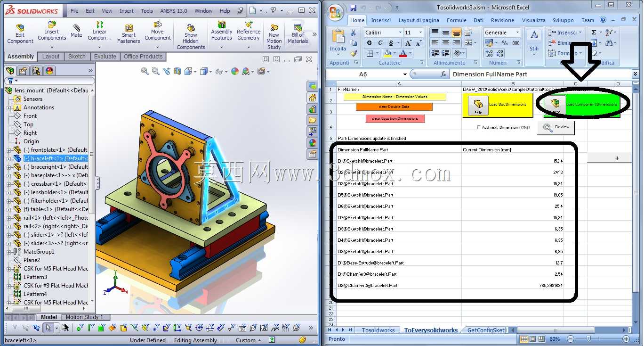
Task: Open Name Box dropdown showing A6
Action: tap(405, 74)
